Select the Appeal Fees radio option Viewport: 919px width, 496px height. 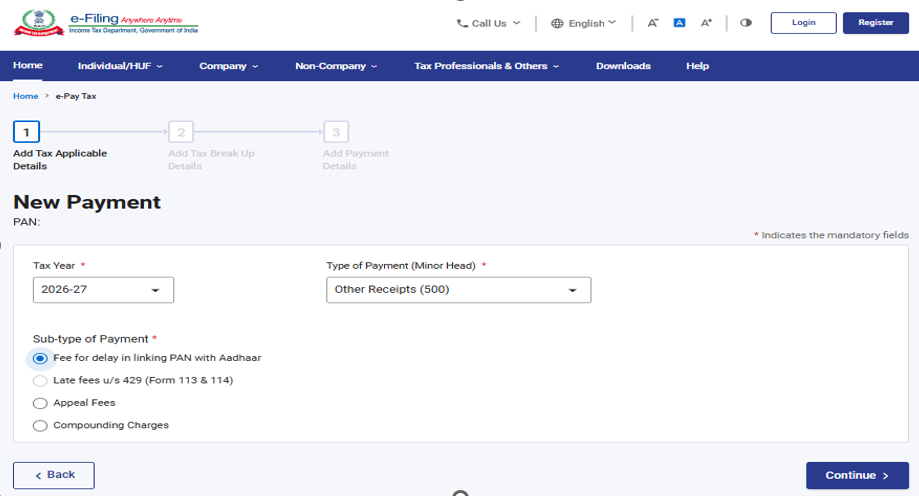40,403
